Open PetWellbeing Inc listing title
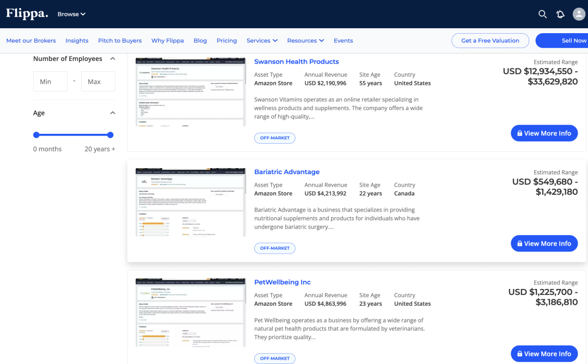Viewport: 588px width, 364px height. pyautogui.click(x=283, y=282)
